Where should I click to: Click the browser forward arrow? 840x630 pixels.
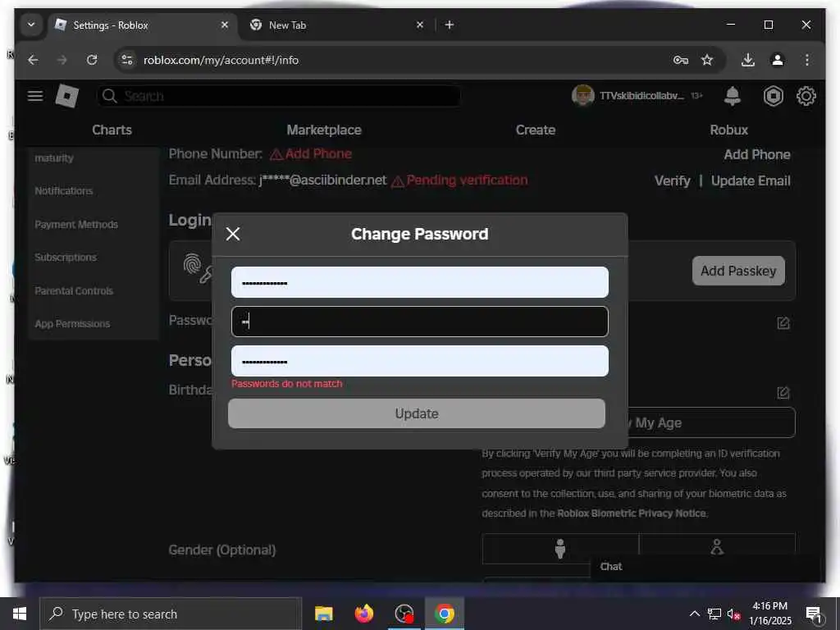(62, 60)
